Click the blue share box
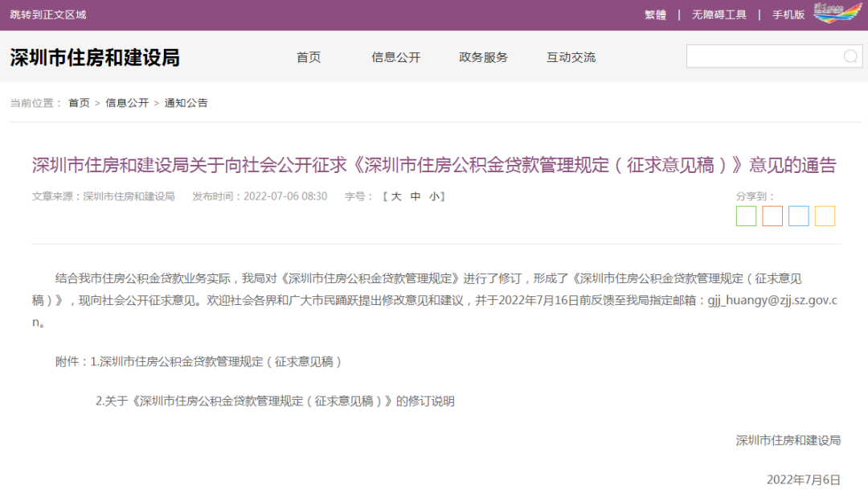This screenshot has width=868, height=502. (798, 216)
